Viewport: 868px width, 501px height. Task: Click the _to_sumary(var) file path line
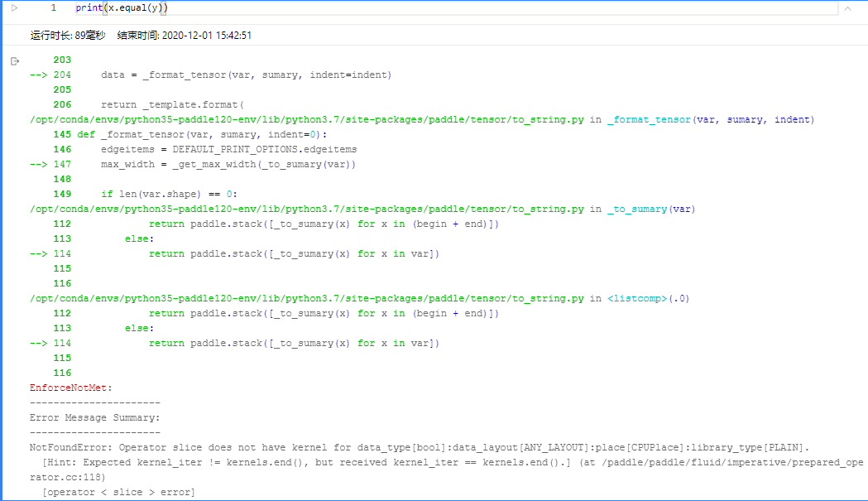coord(362,209)
